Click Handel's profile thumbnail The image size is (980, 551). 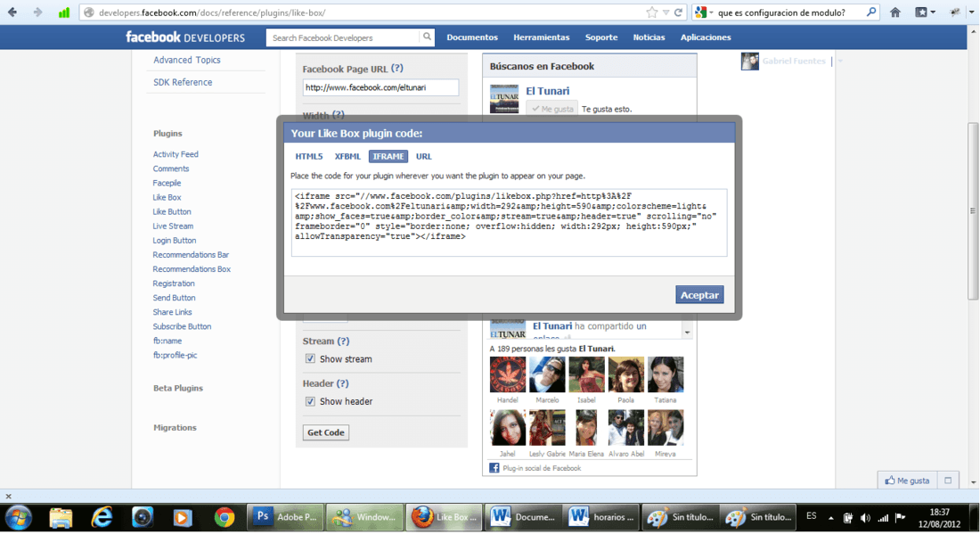(x=508, y=374)
